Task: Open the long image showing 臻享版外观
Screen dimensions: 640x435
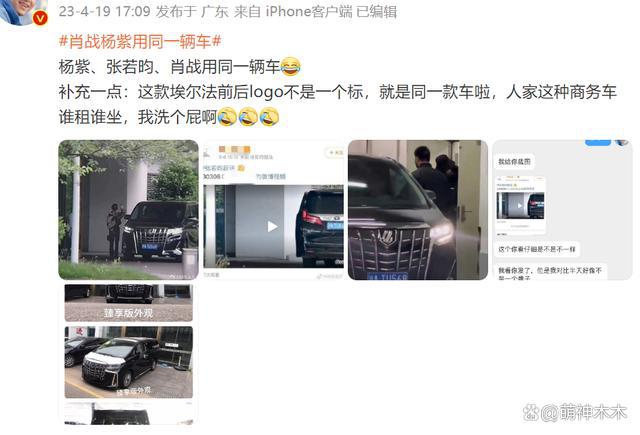Action: (x=129, y=354)
